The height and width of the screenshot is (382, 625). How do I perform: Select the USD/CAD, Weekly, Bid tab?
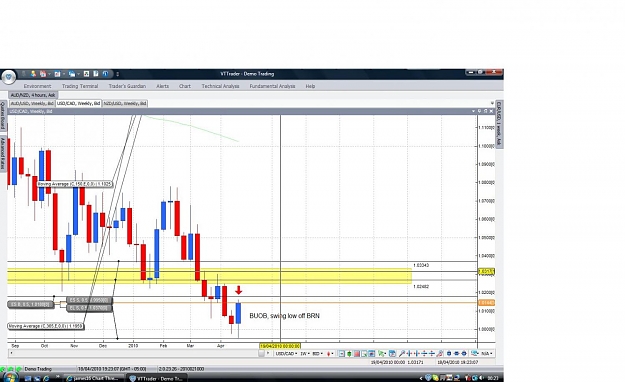(x=78, y=103)
